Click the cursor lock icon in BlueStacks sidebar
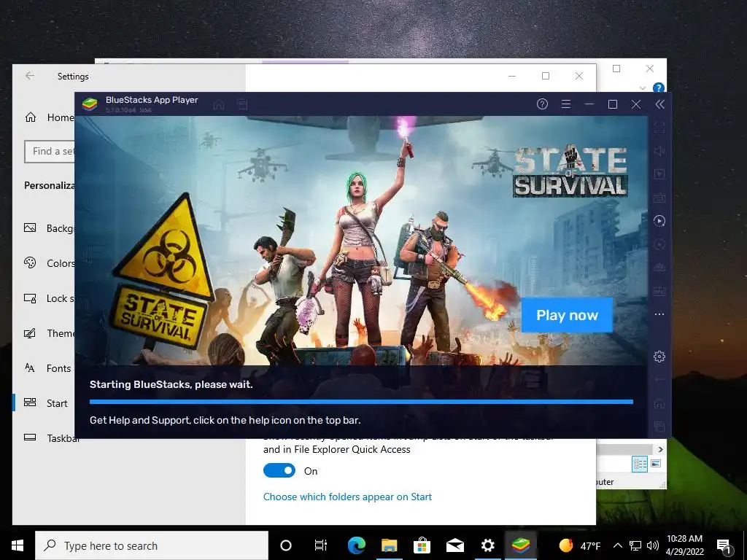Viewport: 747px width, 560px height. point(659,174)
